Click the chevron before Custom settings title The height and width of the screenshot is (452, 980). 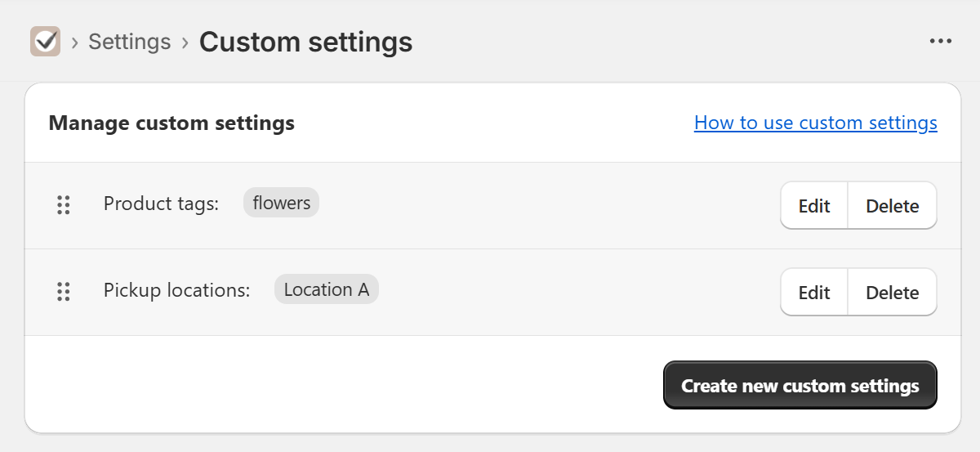(185, 42)
